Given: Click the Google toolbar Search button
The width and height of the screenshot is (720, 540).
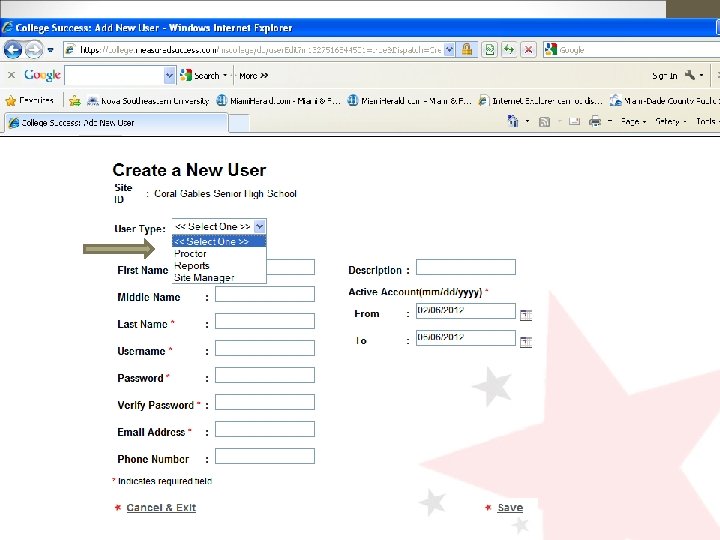Looking at the screenshot, I should 200,75.
